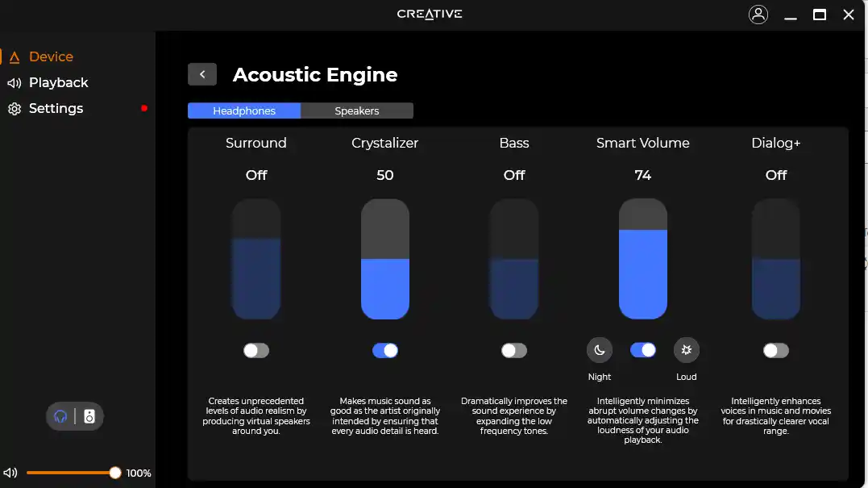Enable the Surround toggle
The width and height of the screenshot is (868, 488).
(x=256, y=351)
